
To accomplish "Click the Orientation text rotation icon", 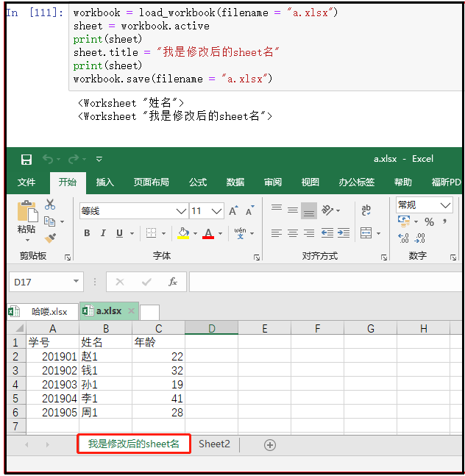I will click(327, 210).
